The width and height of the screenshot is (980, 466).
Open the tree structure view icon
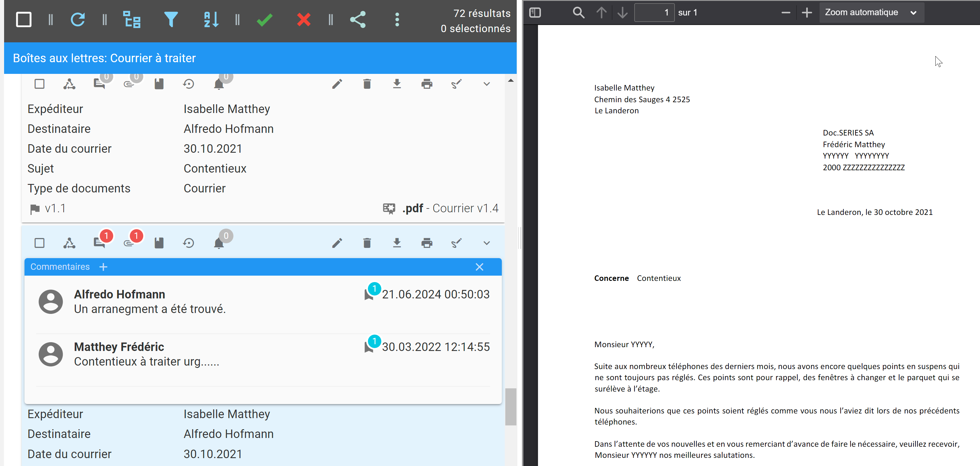(132, 19)
